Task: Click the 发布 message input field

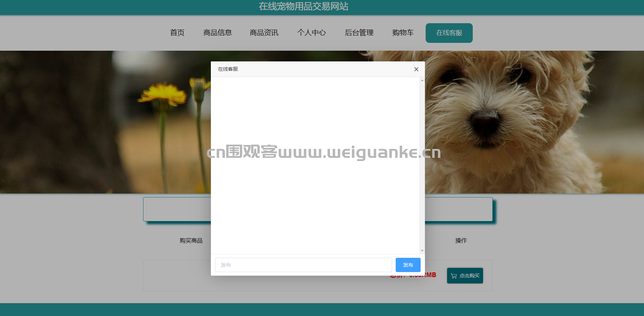Action: click(x=303, y=265)
